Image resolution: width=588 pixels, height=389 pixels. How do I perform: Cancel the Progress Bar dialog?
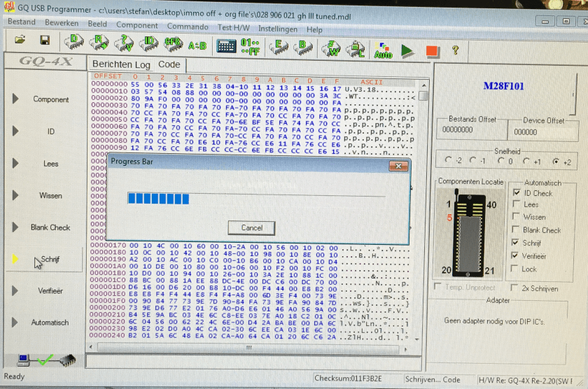pyautogui.click(x=251, y=227)
